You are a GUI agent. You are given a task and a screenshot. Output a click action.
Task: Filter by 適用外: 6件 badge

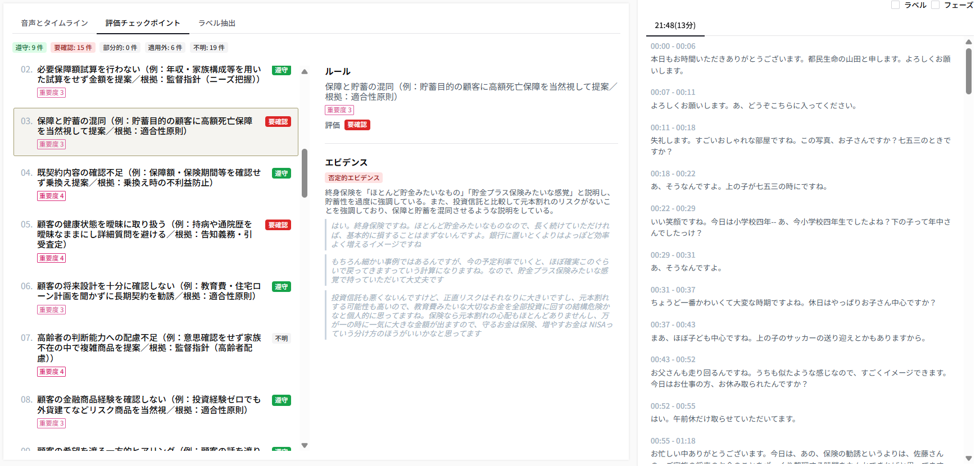(x=165, y=48)
